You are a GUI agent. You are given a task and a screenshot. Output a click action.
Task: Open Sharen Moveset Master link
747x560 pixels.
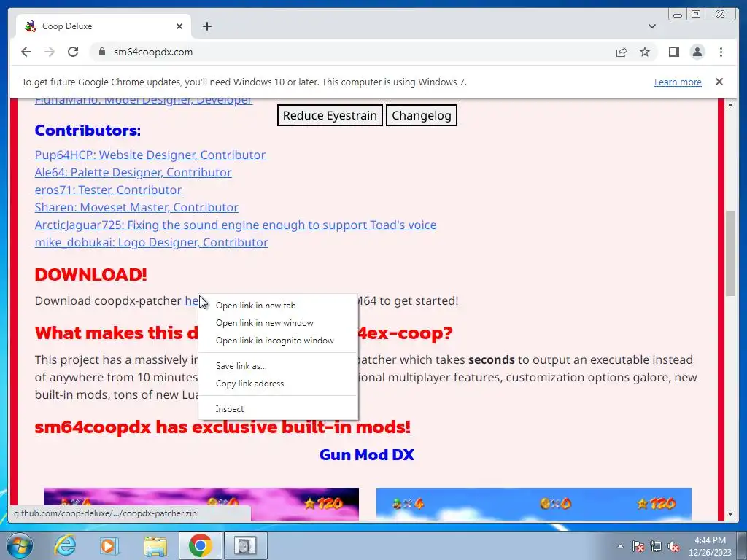coord(136,207)
